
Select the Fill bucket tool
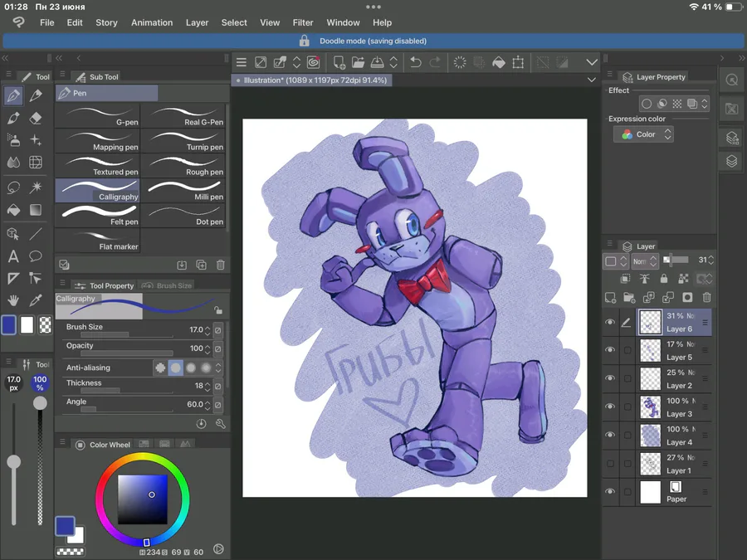point(13,210)
